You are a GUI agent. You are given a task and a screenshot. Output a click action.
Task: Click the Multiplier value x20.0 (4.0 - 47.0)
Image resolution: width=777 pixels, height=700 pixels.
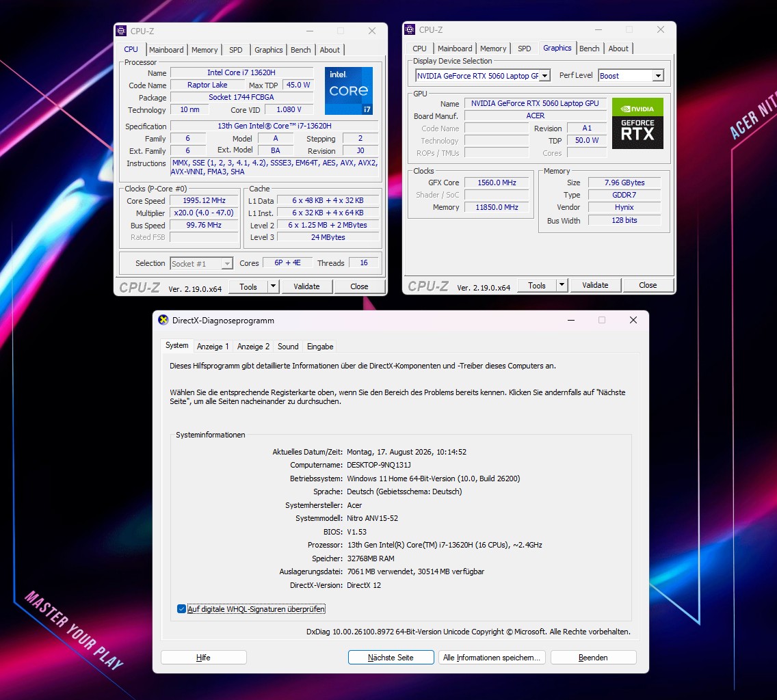coord(204,213)
